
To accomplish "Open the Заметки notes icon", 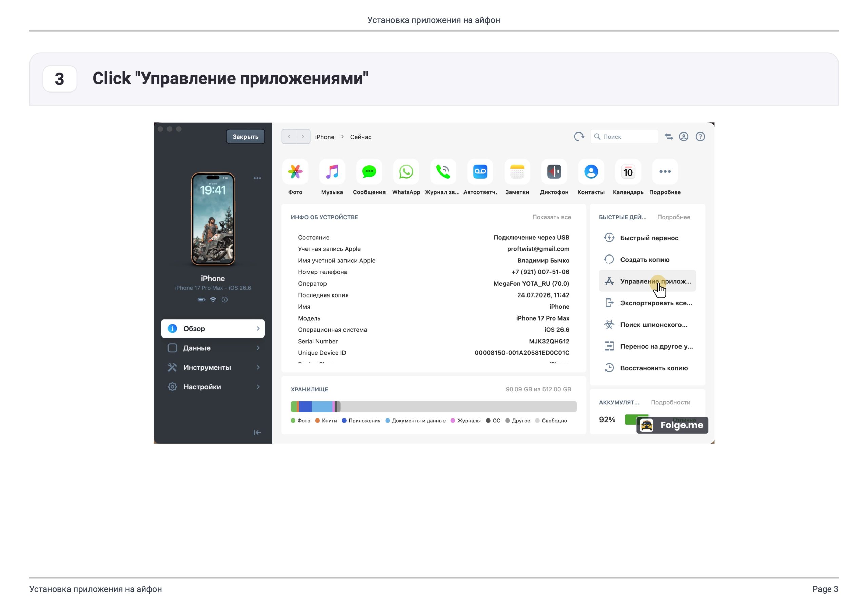I will click(517, 172).
